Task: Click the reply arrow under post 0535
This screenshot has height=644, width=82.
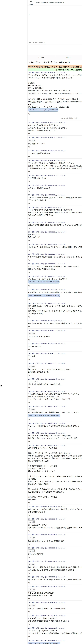Action: (29, 359)
